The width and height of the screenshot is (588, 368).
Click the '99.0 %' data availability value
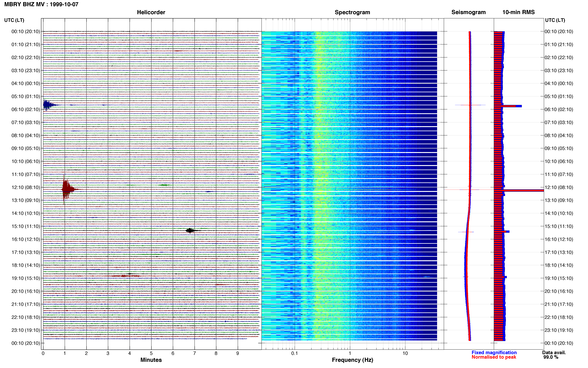coord(551,357)
